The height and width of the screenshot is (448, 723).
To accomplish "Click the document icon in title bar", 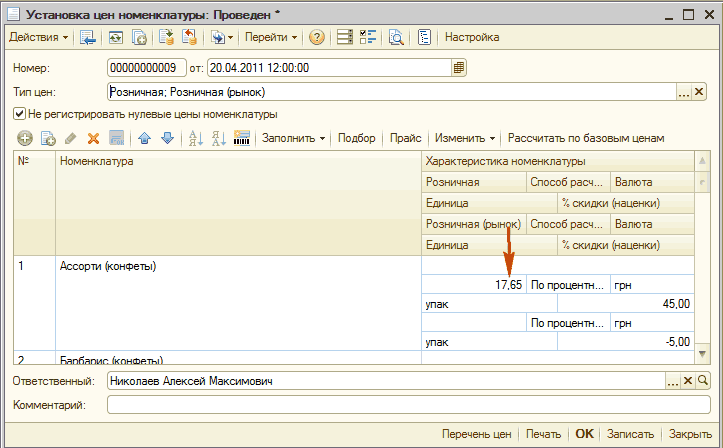I will click(13, 14).
